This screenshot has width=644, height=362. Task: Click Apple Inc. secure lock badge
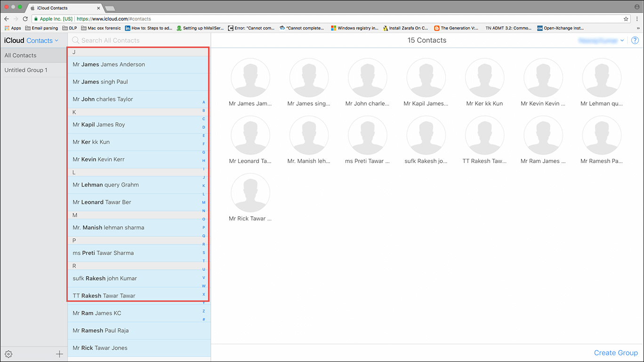[53, 19]
